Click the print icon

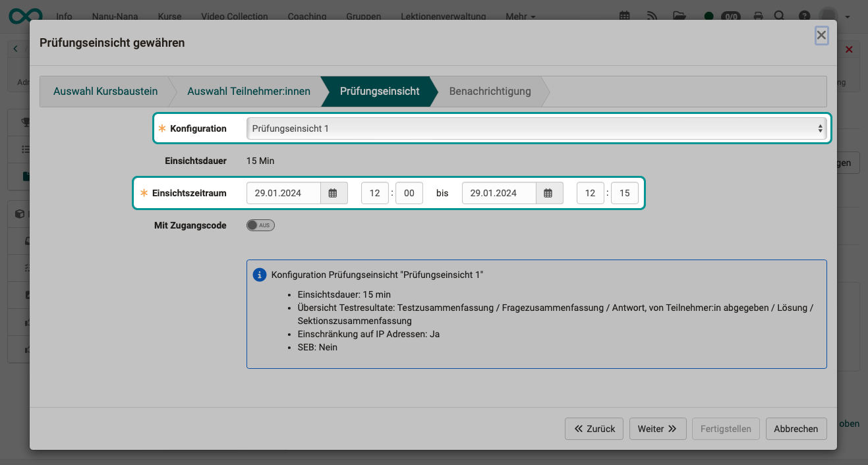(757, 14)
